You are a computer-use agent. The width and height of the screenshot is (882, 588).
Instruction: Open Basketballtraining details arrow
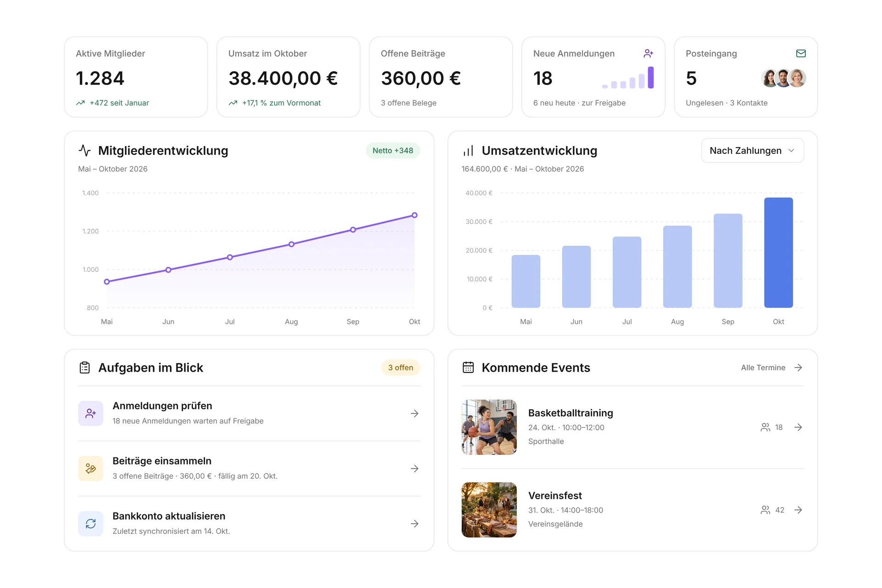coord(798,427)
